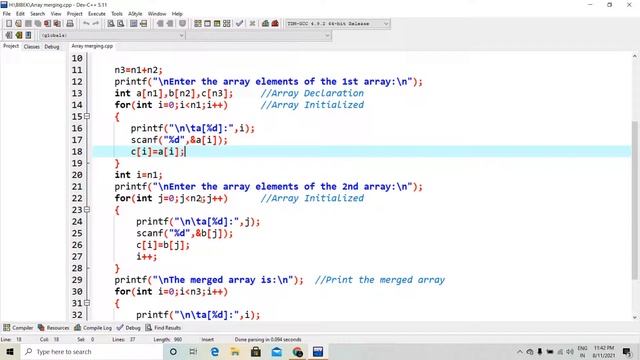The height and width of the screenshot is (360, 640).
Task: Run the program via toolbar Run icon
Action: click(x=207, y=24)
